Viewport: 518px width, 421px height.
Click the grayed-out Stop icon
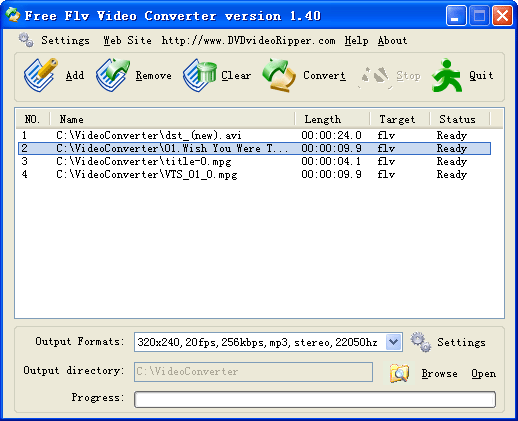click(375, 77)
